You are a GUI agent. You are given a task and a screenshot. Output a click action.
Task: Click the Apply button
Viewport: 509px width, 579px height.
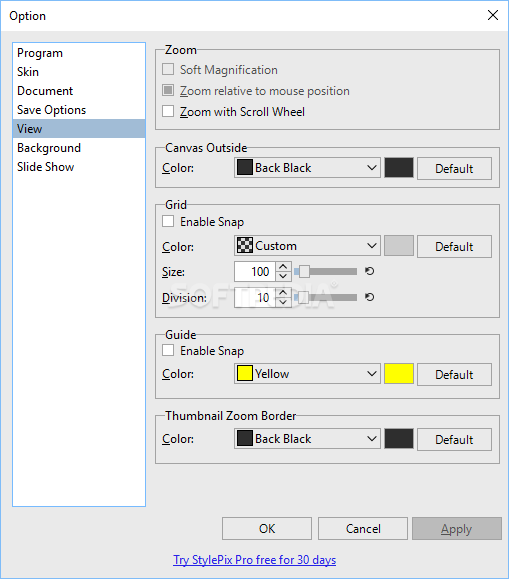click(457, 528)
